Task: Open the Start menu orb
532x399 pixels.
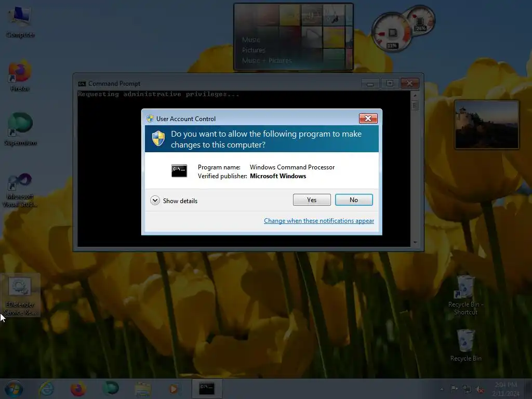Action: [x=14, y=389]
